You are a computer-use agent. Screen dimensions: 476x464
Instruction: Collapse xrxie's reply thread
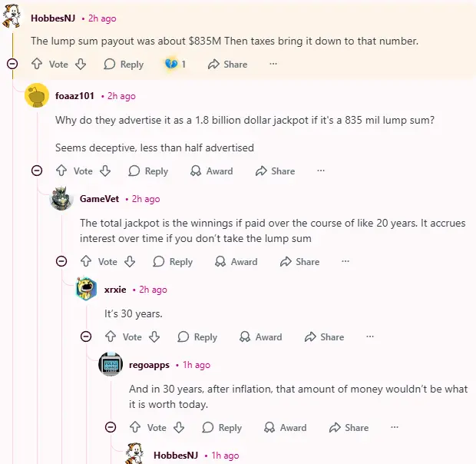point(86,336)
